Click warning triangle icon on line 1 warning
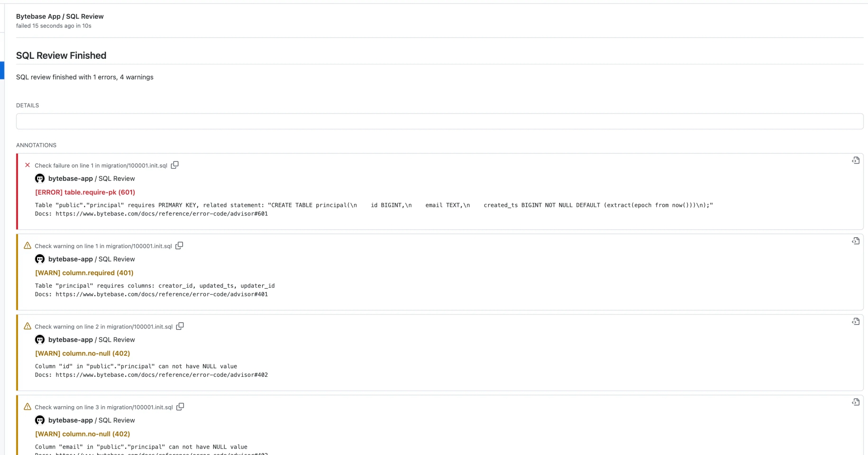Screen dimensions: 868x455 [x=28, y=245]
